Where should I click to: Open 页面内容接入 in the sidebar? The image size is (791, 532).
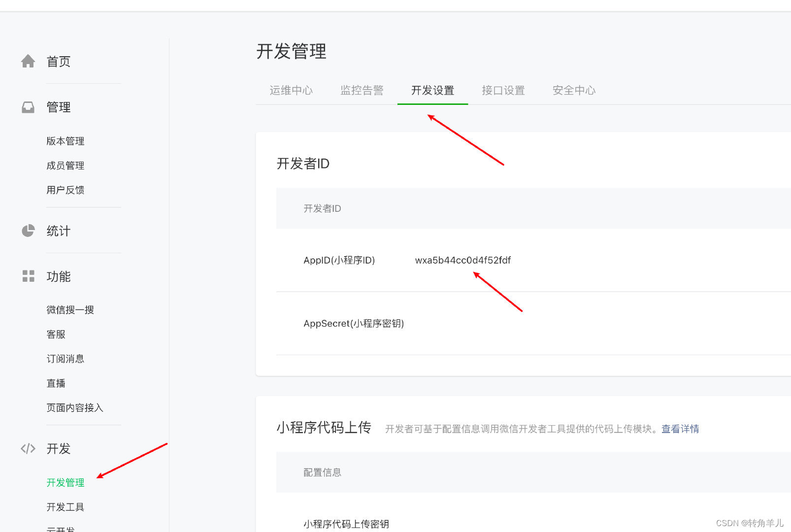coord(75,407)
